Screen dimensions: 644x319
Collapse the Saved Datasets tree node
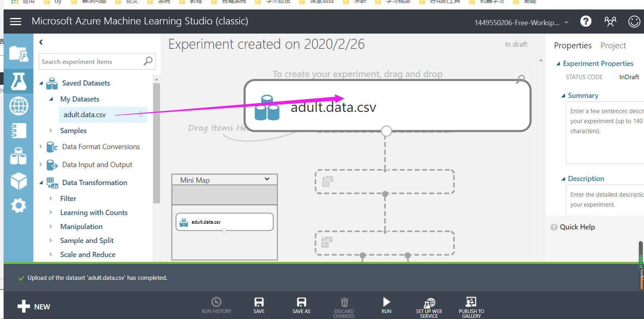point(41,83)
